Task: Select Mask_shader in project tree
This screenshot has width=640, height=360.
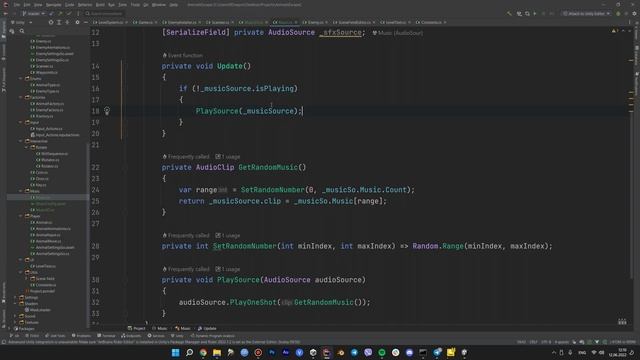Action: [x=37, y=310]
